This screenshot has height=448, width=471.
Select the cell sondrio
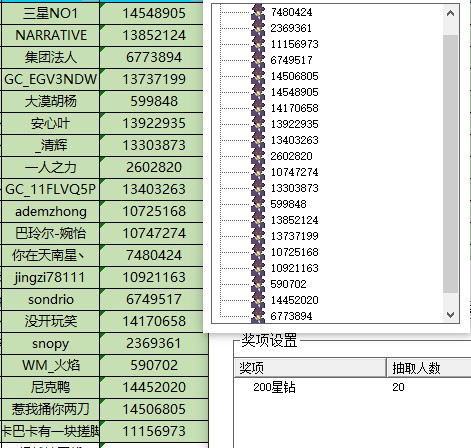click(x=50, y=299)
